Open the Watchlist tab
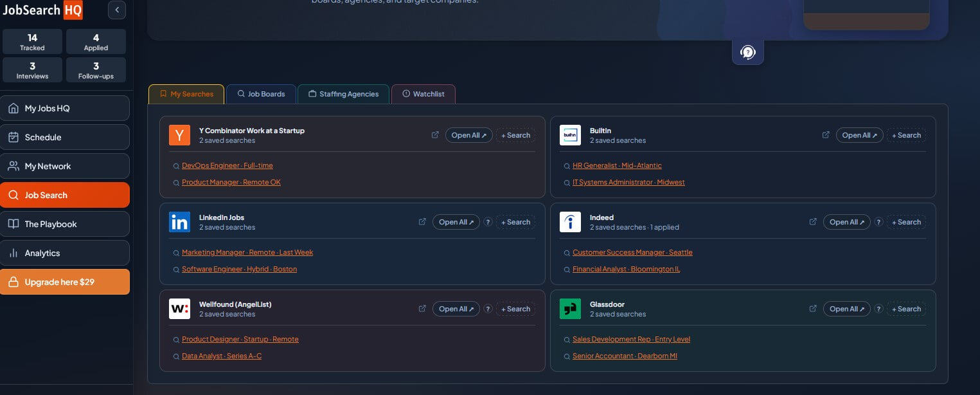 tap(423, 94)
